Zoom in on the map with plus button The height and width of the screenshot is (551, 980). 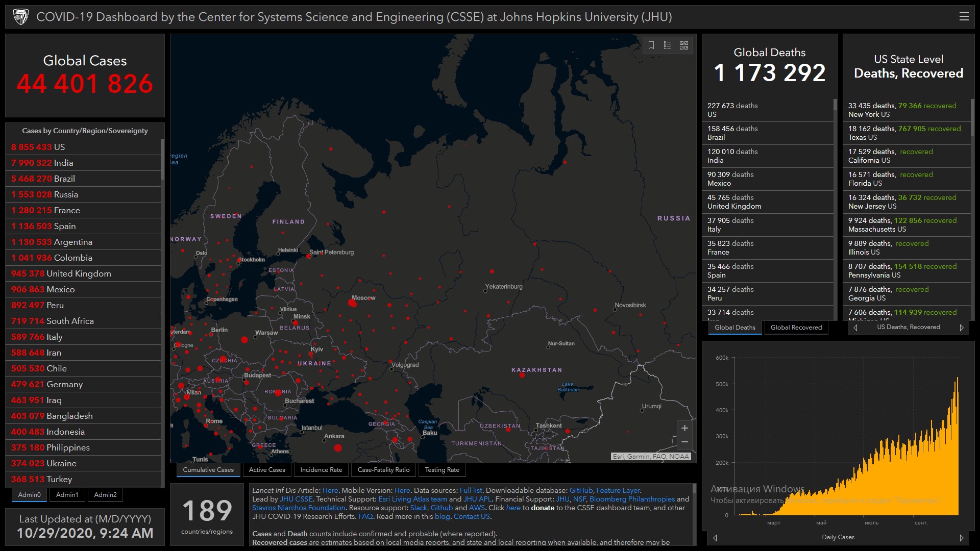pos(684,429)
